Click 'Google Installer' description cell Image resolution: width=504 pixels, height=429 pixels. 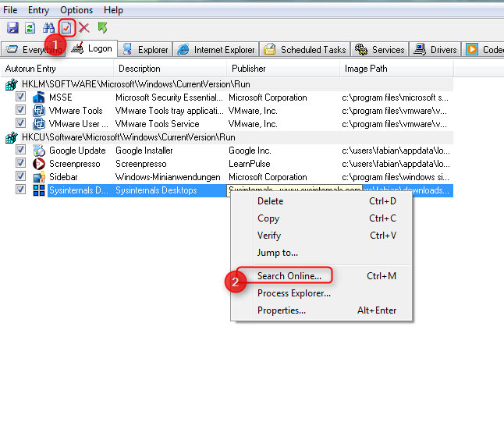click(x=144, y=151)
